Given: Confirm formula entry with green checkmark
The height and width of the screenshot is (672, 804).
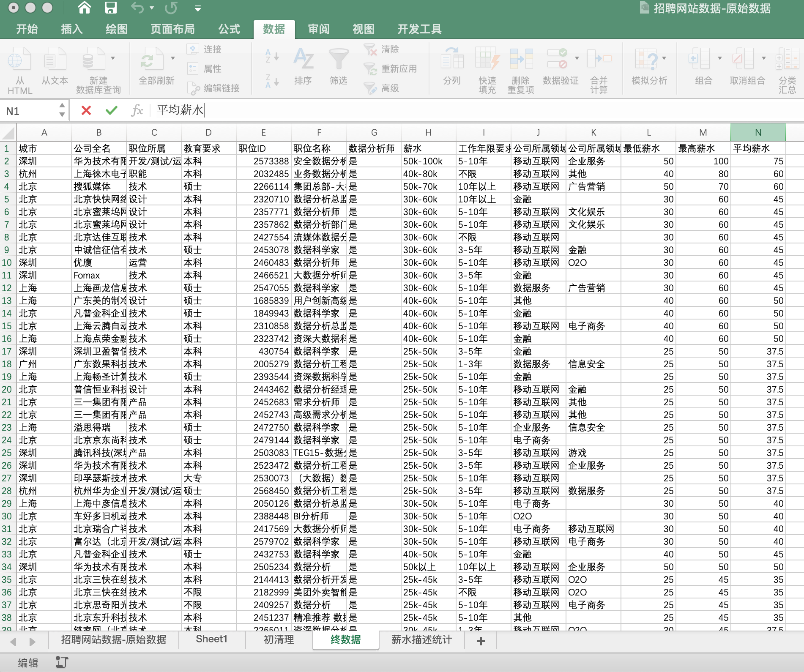Looking at the screenshot, I should tap(112, 111).
